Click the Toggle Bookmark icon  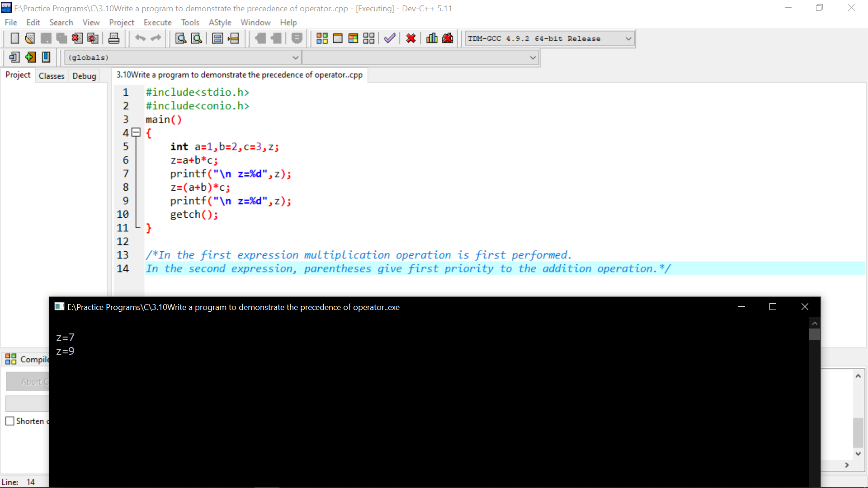[x=46, y=57]
